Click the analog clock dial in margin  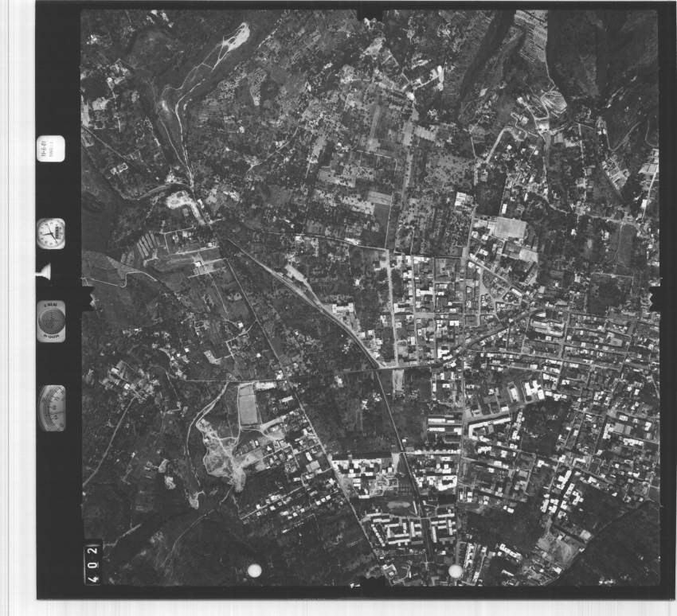[x=50, y=233]
